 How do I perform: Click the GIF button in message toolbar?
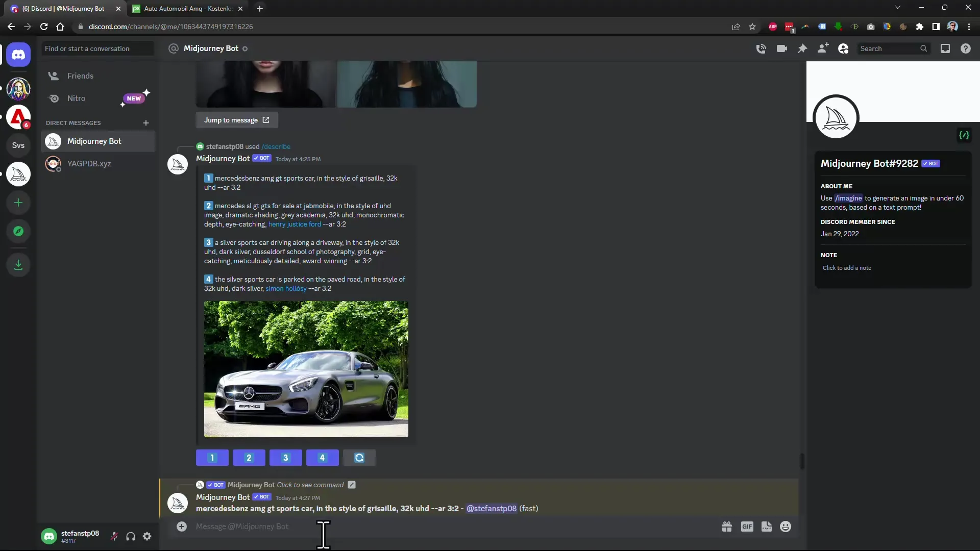tap(746, 527)
